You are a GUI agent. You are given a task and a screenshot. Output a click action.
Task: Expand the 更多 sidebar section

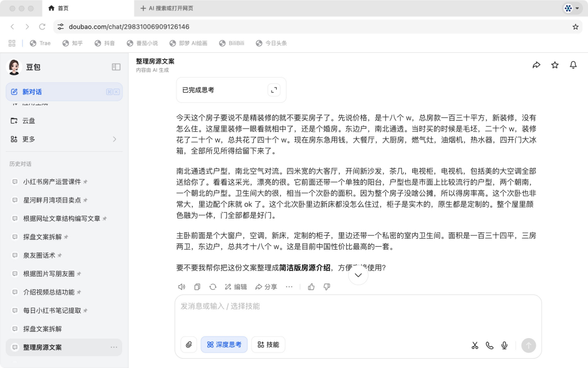[64, 138]
